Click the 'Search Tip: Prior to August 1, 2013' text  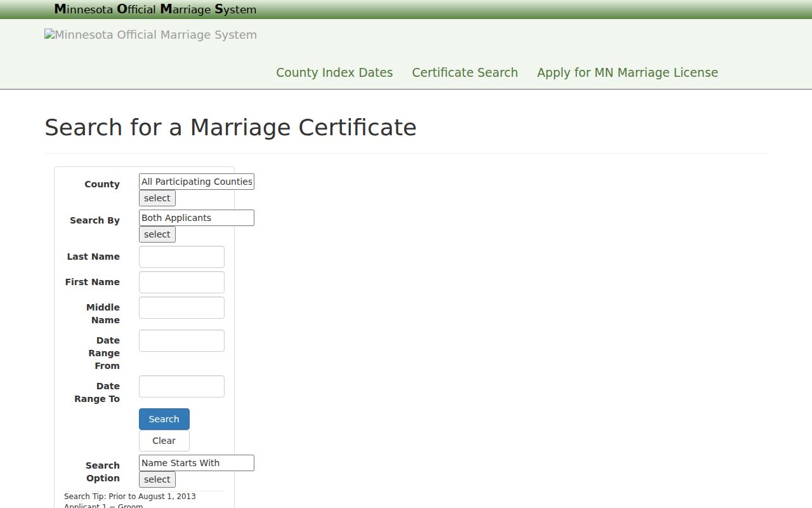(130, 497)
